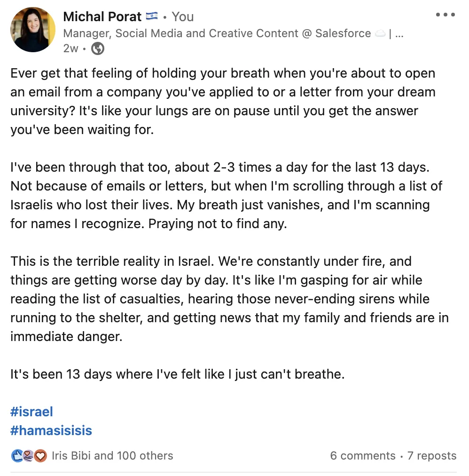Open the three-dot post options menu

446,15
